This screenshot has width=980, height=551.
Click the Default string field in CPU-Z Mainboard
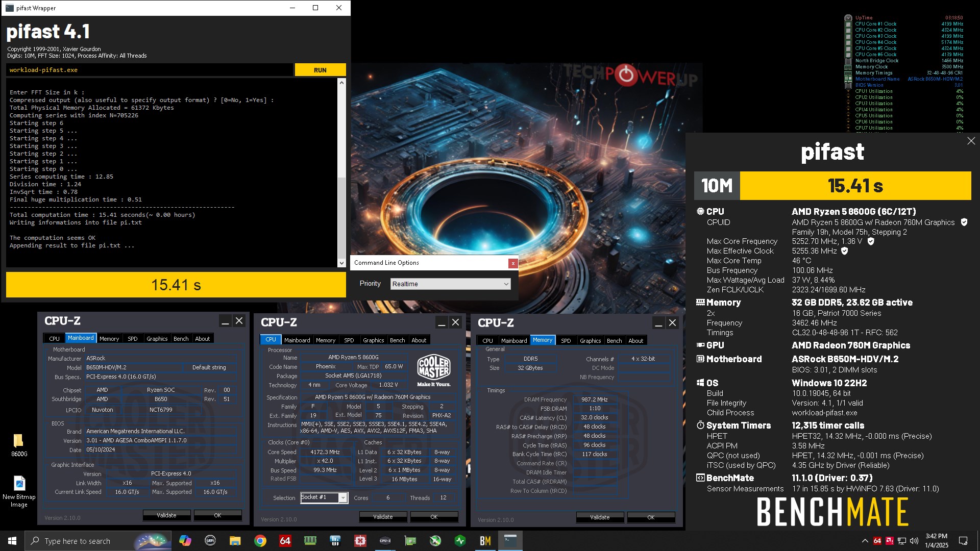coord(209,367)
